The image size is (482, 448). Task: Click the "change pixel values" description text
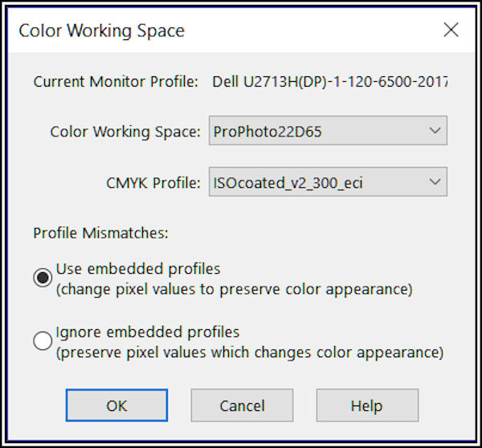(x=233, y=288)
